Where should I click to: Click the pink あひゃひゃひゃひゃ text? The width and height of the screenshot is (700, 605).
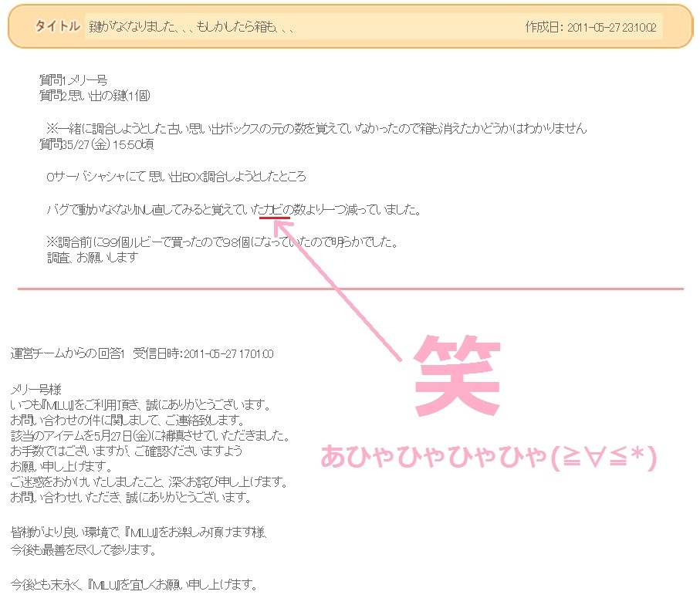(x=488, y=458)
